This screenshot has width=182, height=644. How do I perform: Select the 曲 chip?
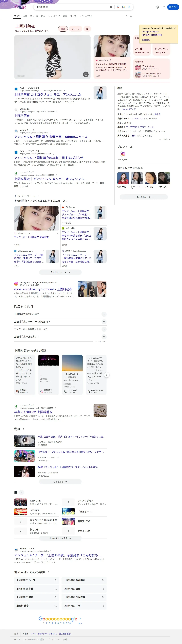click(87, 29)
